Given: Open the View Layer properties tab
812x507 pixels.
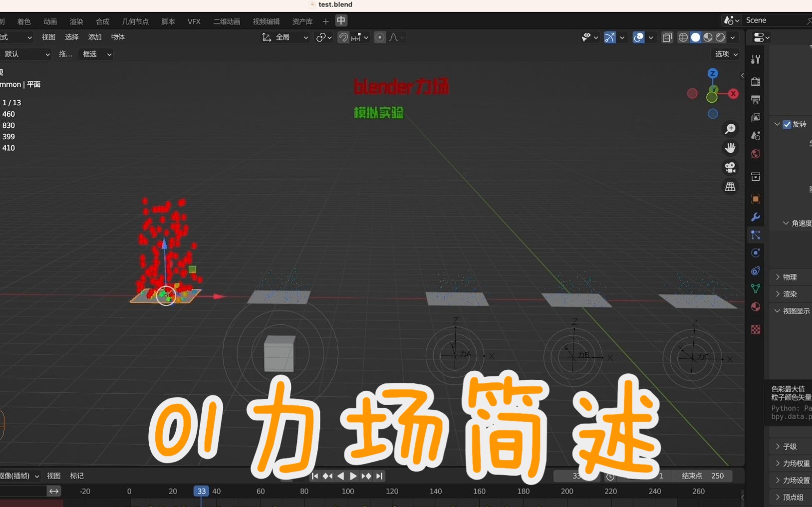Looking at the screenshot, I should (x=756, y=118).
